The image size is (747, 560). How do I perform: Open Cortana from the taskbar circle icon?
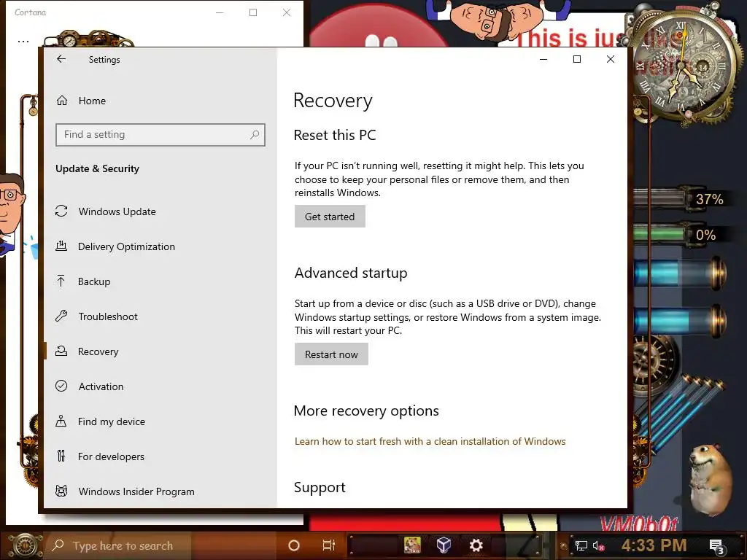[x=294, y=545]
